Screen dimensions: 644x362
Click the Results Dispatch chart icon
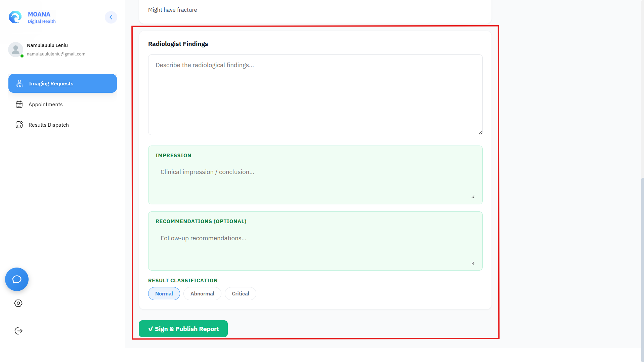(x=19, y=125)
